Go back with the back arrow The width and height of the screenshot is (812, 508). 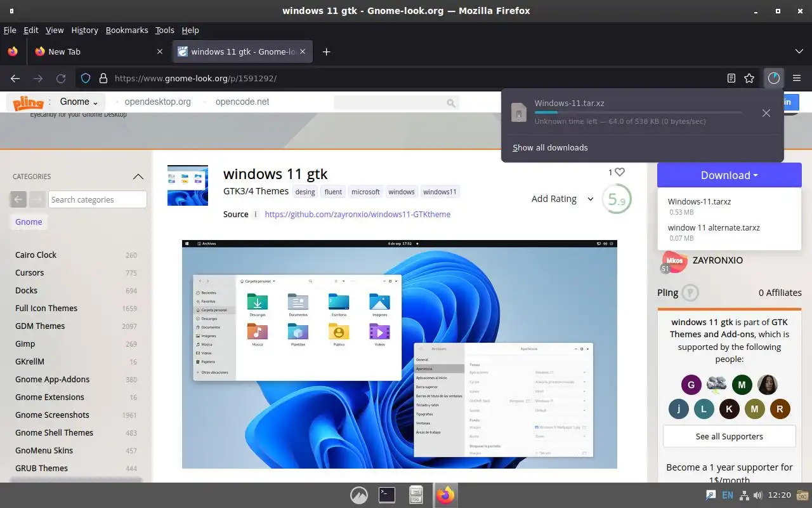pos(15,78)
